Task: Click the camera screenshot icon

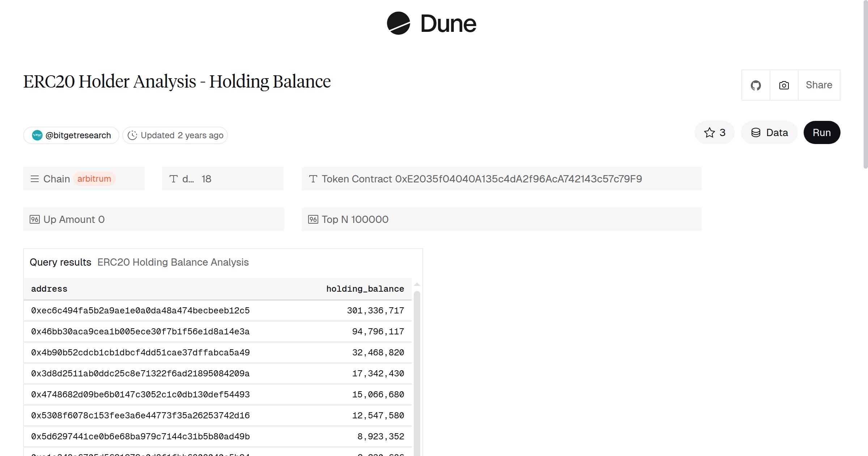Action: pos(783,85)
